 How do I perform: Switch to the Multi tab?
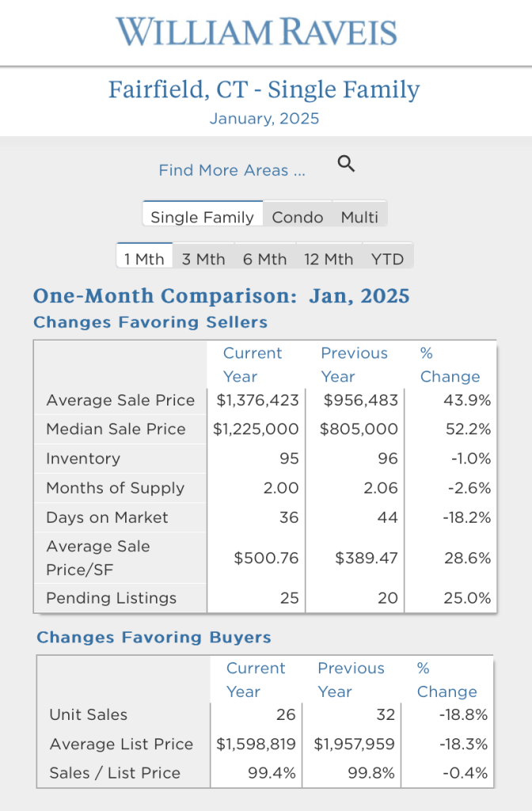(x=359, y=217)
